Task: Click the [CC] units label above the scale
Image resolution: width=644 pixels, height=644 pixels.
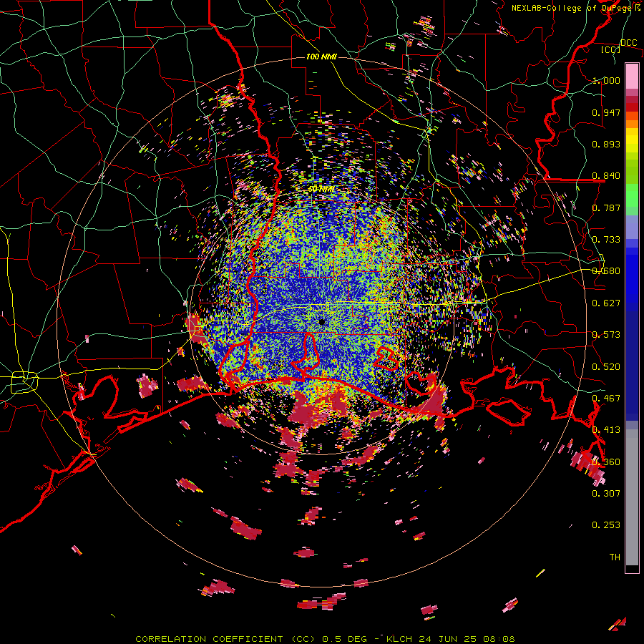Action: coord(610,49)
